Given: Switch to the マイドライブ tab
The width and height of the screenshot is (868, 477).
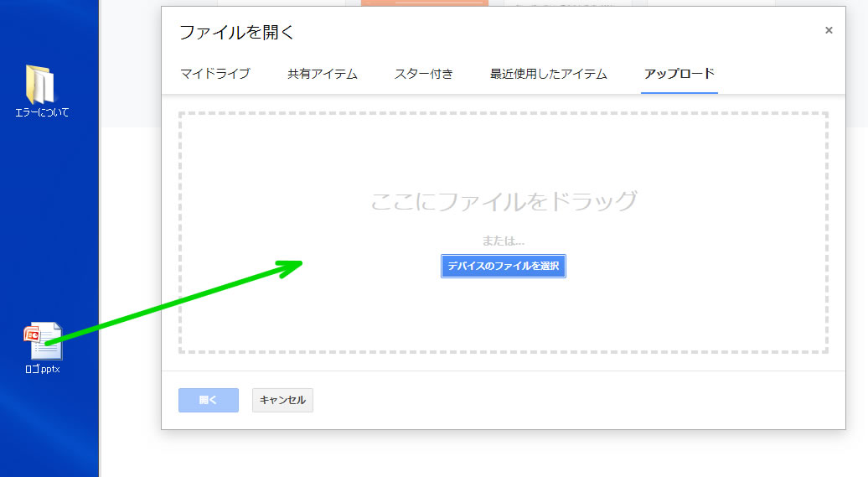Looking at the screenshot, I should click(x=214, y=74).
